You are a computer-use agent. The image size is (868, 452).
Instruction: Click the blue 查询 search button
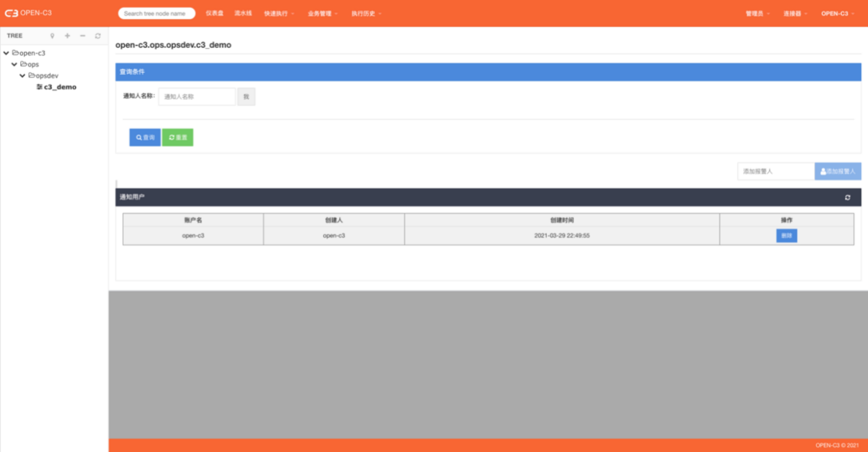pyautogui.click(x=145, y=137)
